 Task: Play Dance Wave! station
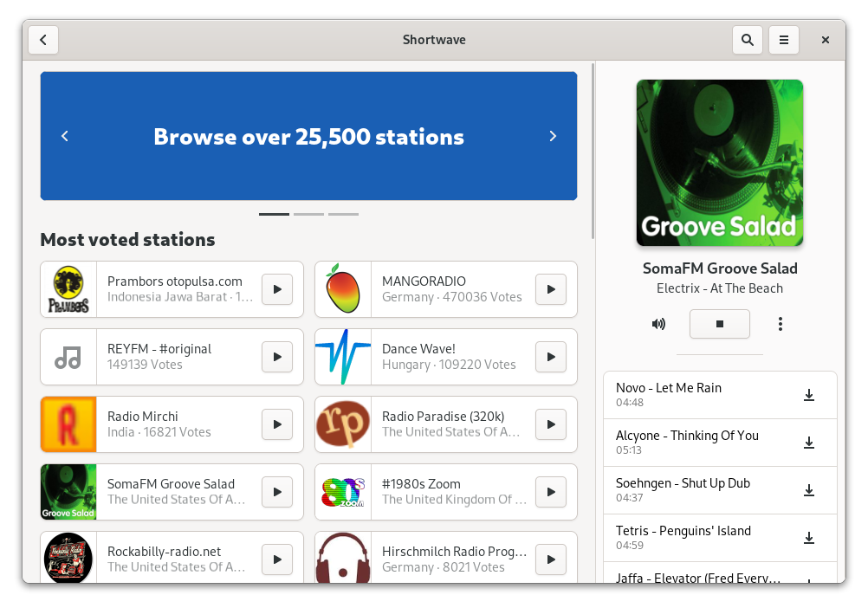551,357
